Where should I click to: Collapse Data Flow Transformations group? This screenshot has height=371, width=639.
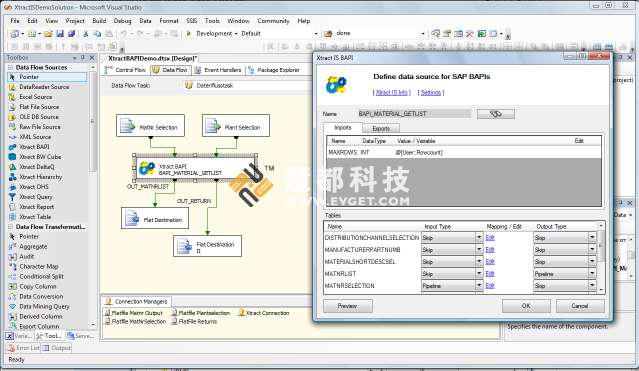click(10, 227)
